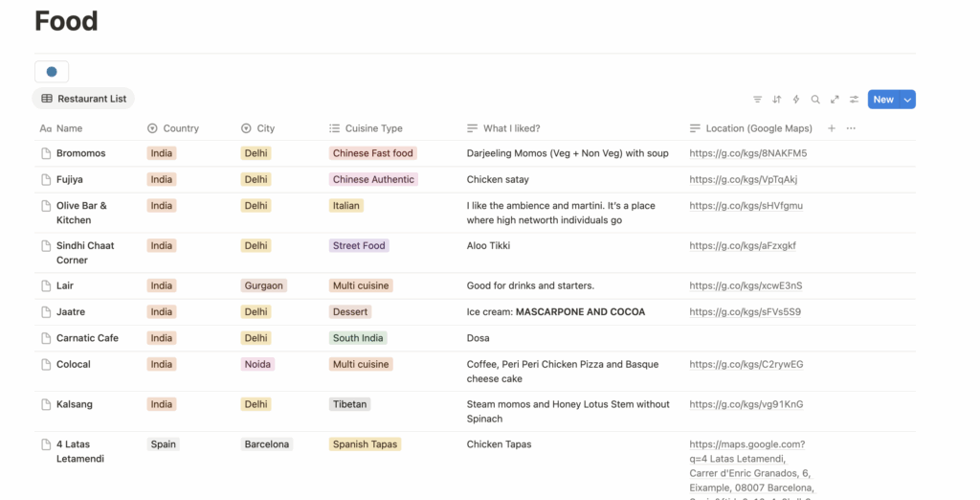
Task: Open the three-dot column options menu
Action: 851,128
